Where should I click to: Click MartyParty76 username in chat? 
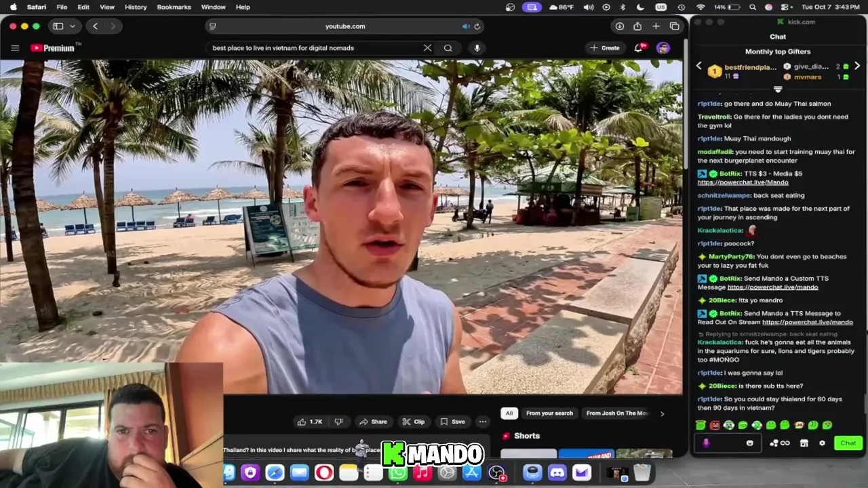(731, 257)
